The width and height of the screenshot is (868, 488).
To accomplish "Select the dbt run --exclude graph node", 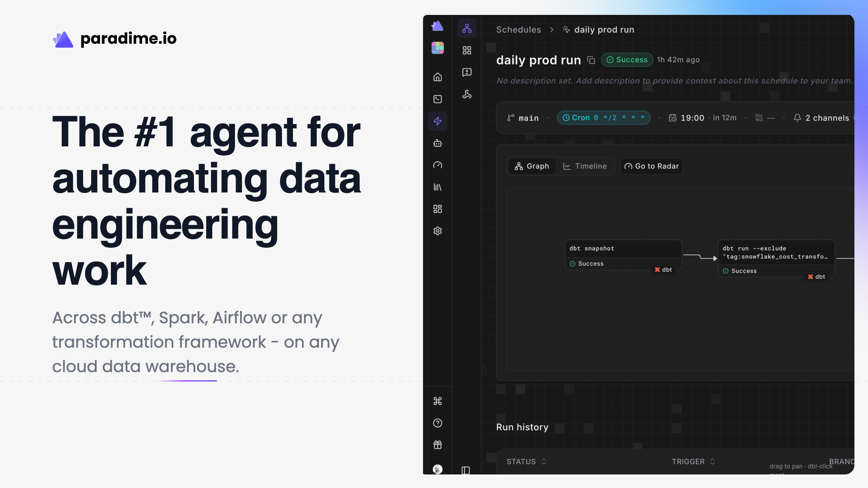I will tap(776, 259).
